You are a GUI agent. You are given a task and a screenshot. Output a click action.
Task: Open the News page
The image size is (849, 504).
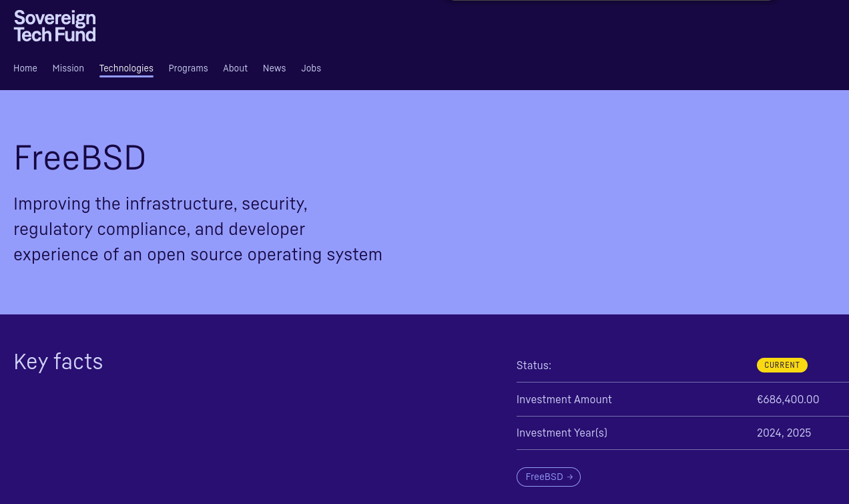274,68
